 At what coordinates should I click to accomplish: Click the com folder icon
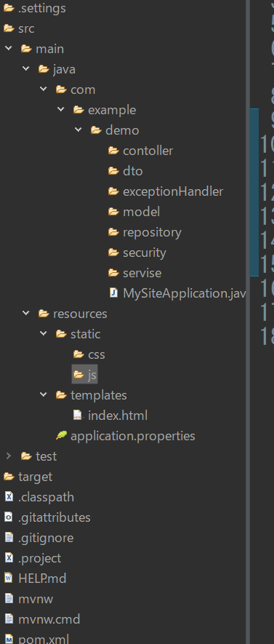pyautogui.click(x=61, y=90)
